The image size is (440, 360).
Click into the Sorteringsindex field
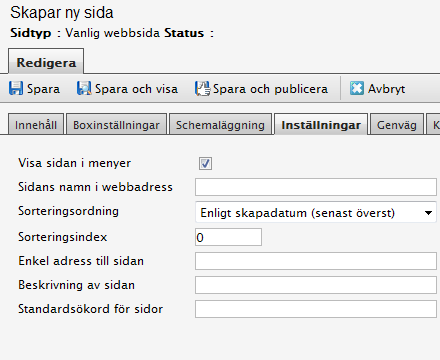tap(228, 237)
